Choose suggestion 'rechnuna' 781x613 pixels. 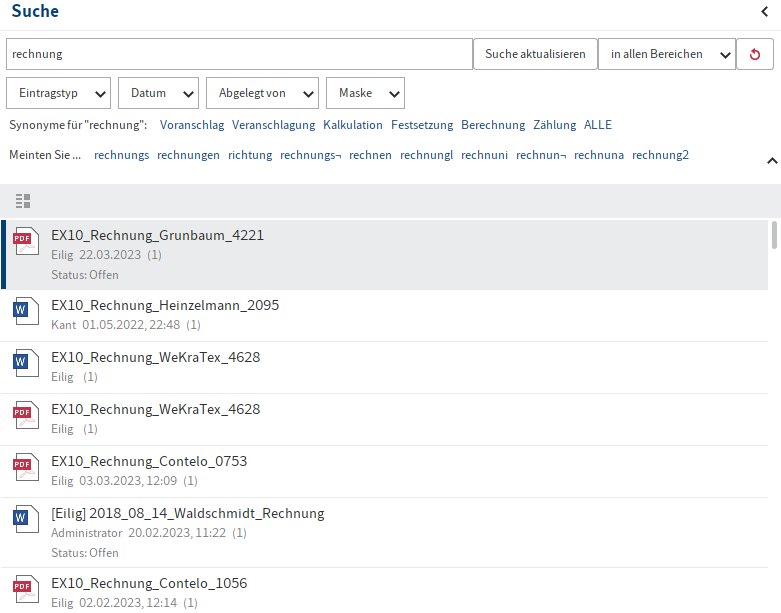point(599,155)
